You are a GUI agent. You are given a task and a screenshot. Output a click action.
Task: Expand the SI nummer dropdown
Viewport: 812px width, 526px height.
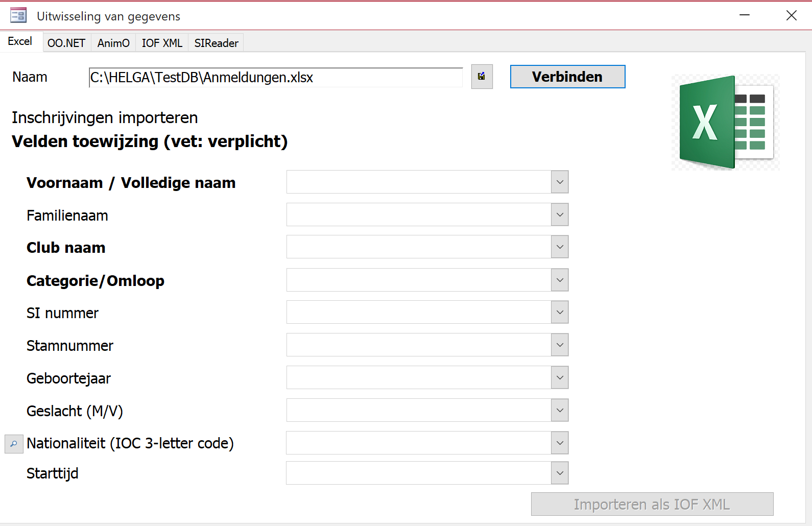click(x=560, y=312)
